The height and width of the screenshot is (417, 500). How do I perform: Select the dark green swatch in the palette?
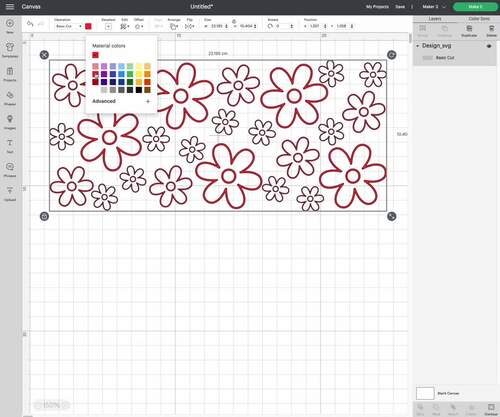coord(130,82)
